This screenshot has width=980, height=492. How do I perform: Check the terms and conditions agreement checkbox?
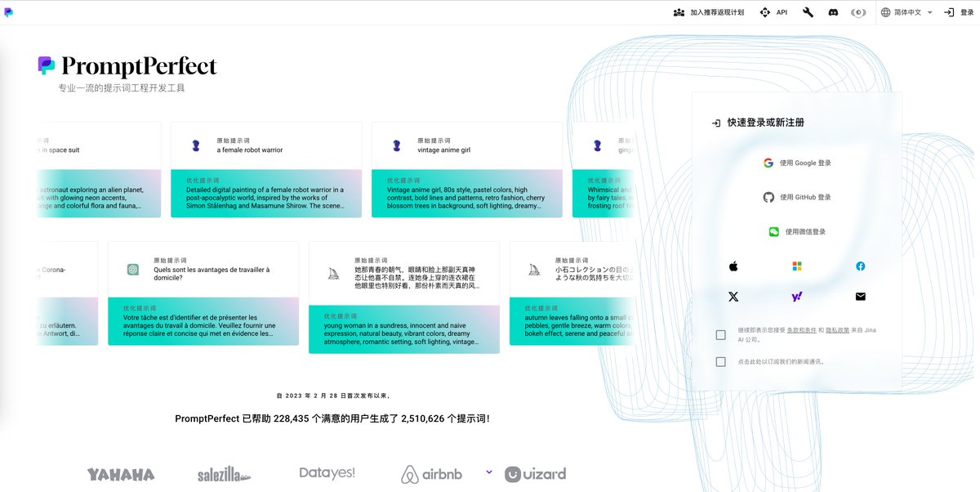[720, 334]
